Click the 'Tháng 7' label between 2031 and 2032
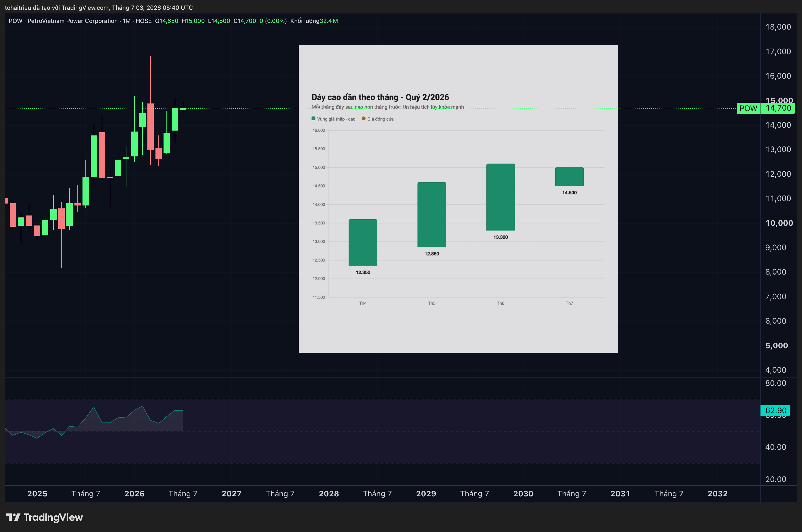The height and width of the screenshot is (532, 802). point(669,494)
